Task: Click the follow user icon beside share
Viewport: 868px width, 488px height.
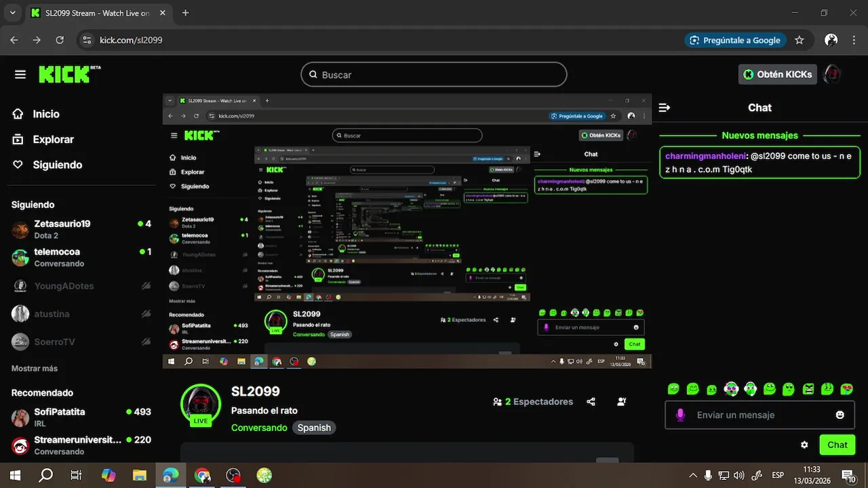Action: 622,402
